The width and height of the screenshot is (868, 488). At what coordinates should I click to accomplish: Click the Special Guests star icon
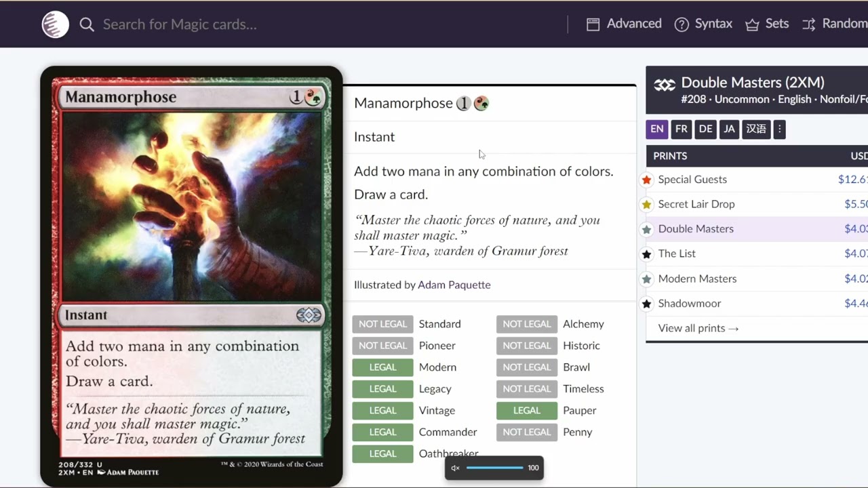click(646, 180)
